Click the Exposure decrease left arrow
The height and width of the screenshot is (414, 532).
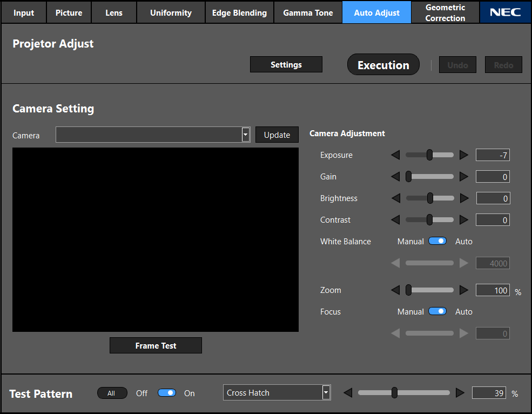pyautogui.click(x=395, y=155)
